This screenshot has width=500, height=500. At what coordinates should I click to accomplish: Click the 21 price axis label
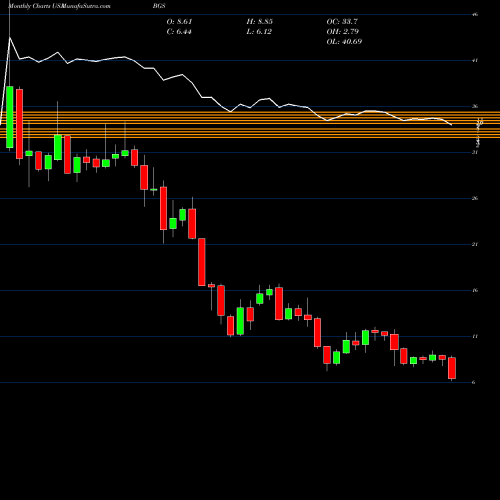(475, 244)
